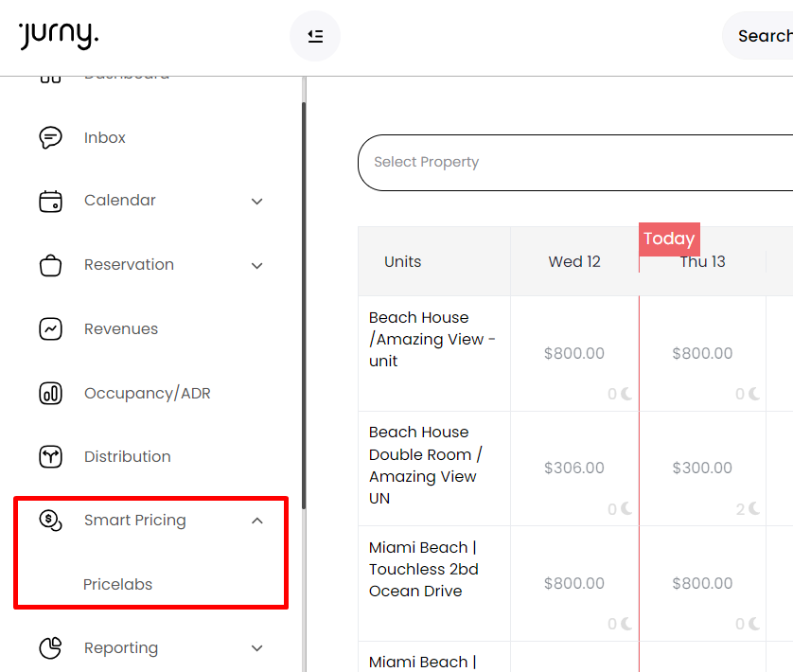Collapse the Smart Pricing section chevron
This screenshot has width=793, height=672.
tap(257, 521)
